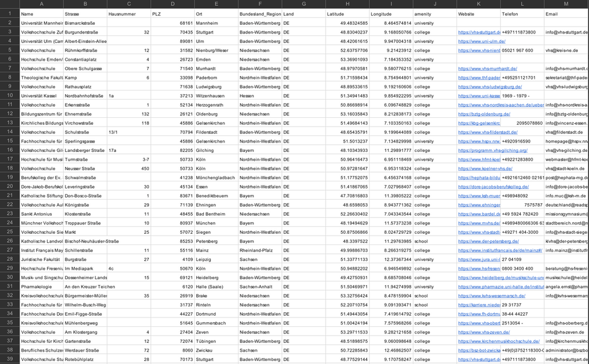589x364 pixels.
Task: Select row header 17
Action: pyautogui.click(x=10, y=159)
